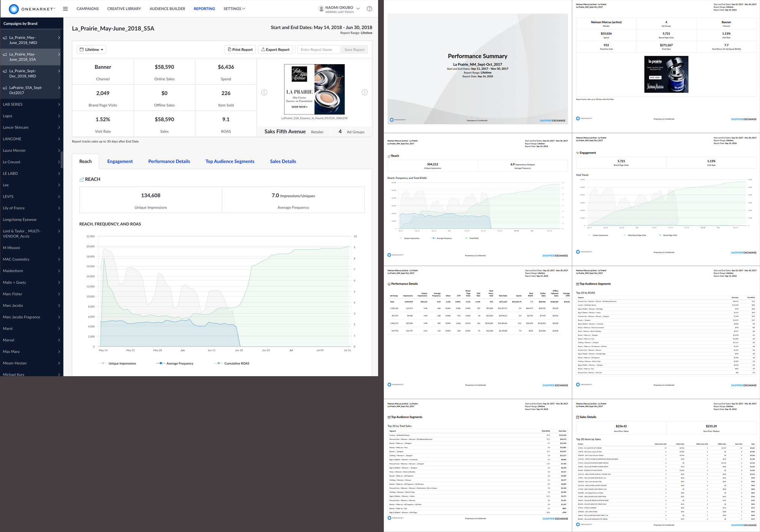760x532 pixels.
Task: Click the OneMarket logo icon
Action: pyautogui.click(x=14, y=9)
